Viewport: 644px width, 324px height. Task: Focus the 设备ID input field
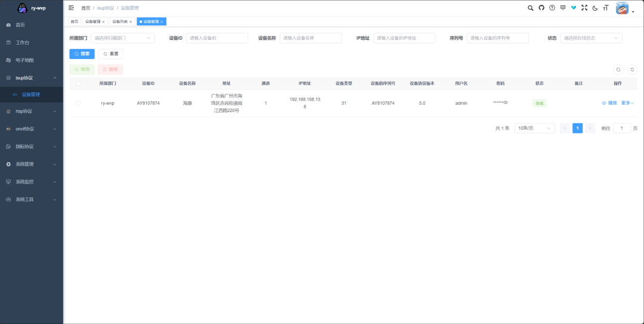tap(216, 38)
